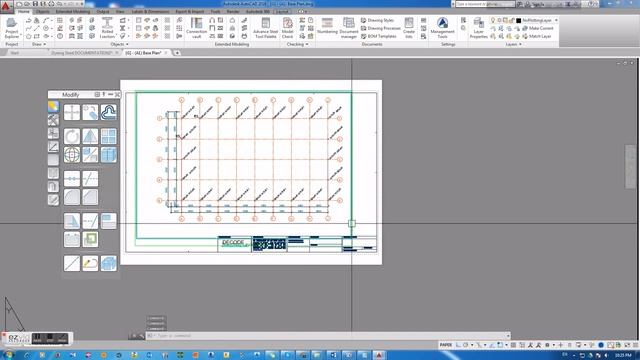Switch to the Objects ribbon tab

click(x=42, y=11)
